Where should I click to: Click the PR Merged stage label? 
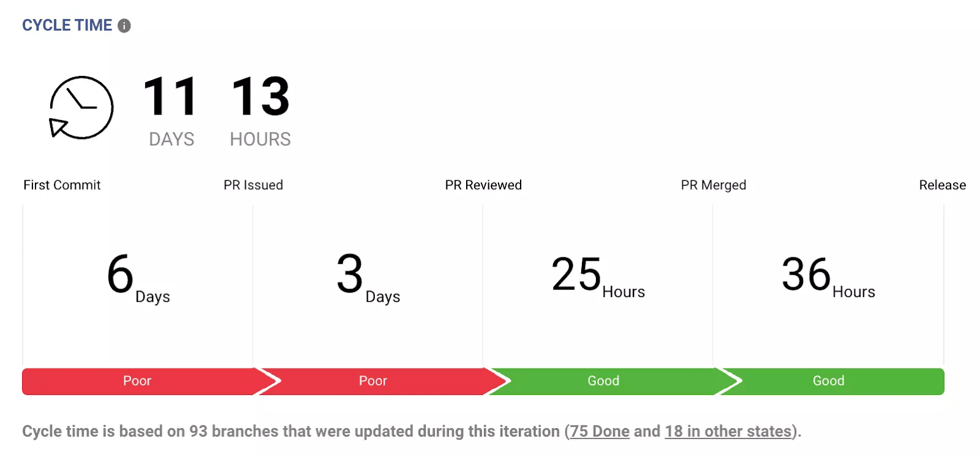tap(714, 185)
